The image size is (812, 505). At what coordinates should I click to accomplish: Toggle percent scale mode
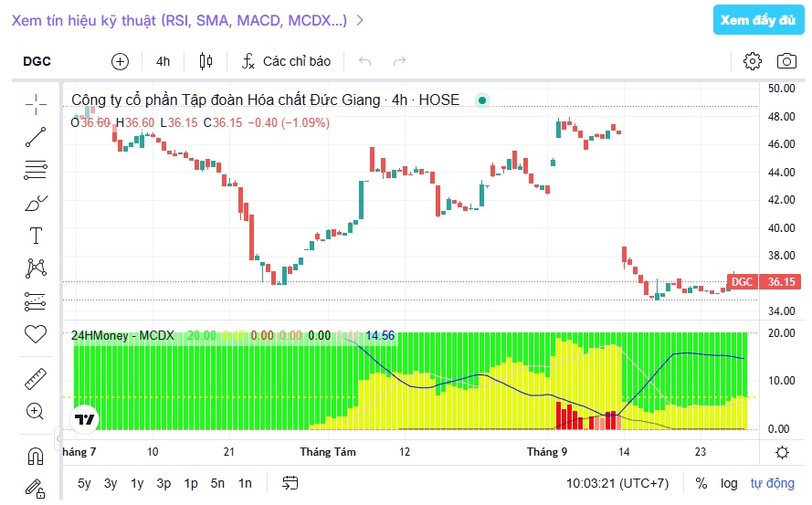(701, 483)
